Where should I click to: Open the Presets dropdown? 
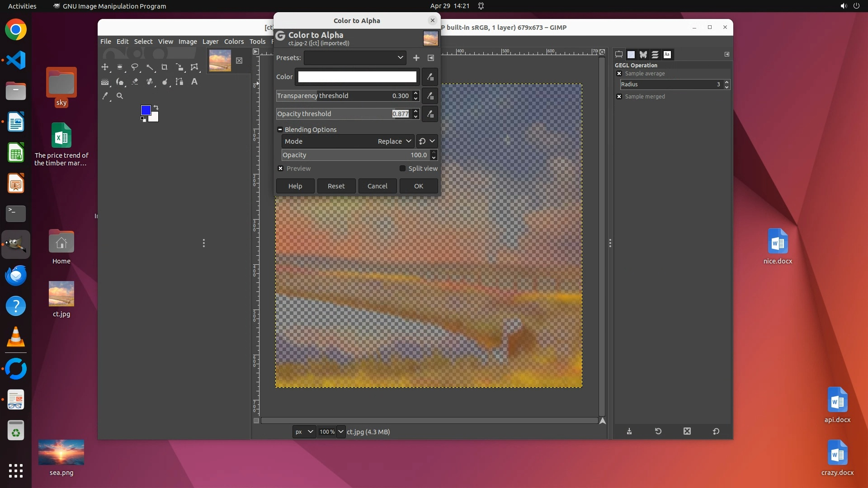pyautogui.click(x=355, y=58)
